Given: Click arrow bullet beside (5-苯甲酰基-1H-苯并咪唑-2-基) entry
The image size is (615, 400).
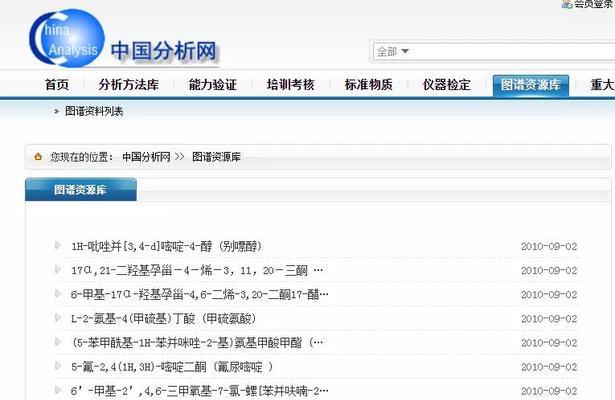Looking at the screenshot, I should pyautogui.click(x=58, y=342).
